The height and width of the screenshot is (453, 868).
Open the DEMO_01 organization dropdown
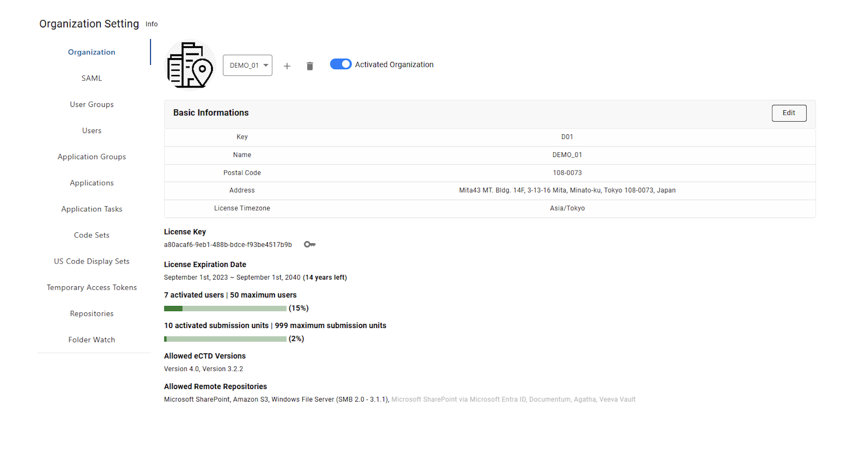[x=247, y=65]
